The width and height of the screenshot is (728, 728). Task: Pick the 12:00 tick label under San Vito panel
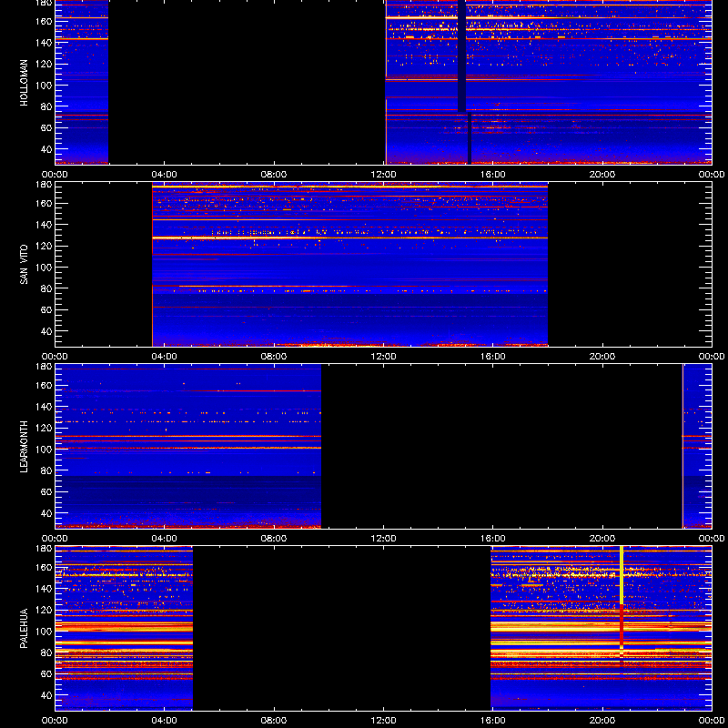383,357
